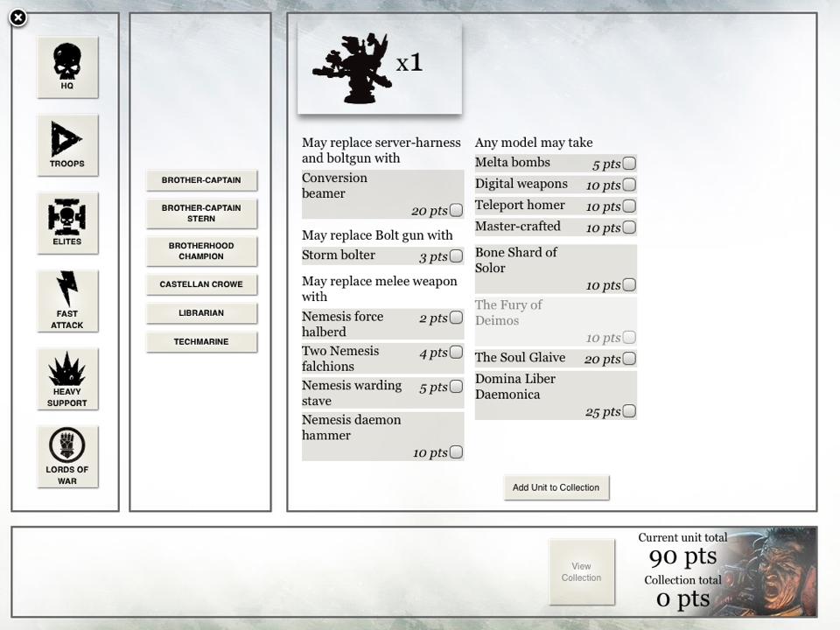Screen dimensions: 840x630
Task: Enable the Storm bolter option
Action: point(457,256)
